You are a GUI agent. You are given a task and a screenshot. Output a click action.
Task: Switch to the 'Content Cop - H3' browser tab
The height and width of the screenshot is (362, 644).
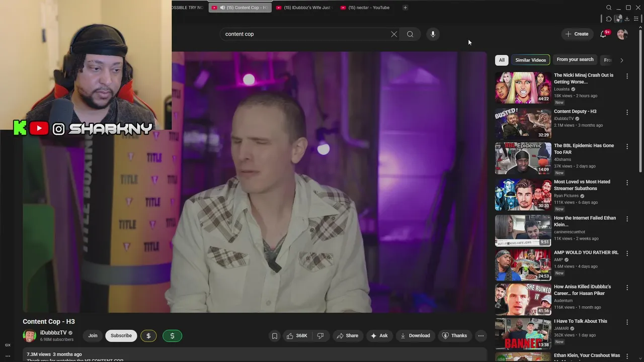240,8
